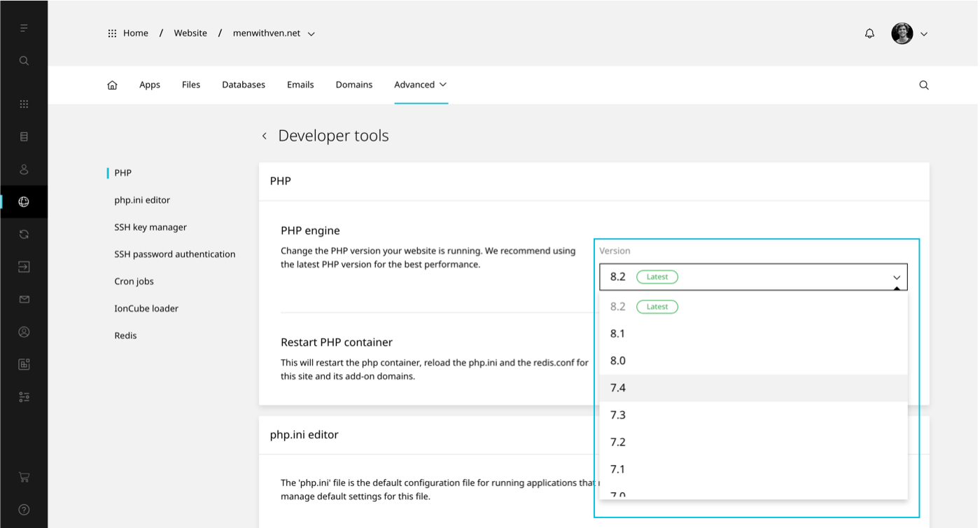Click the back arrow beside Developer tools
Image resolution: width=980 pixels, height=528 pixels.
(x=265, y=136)
